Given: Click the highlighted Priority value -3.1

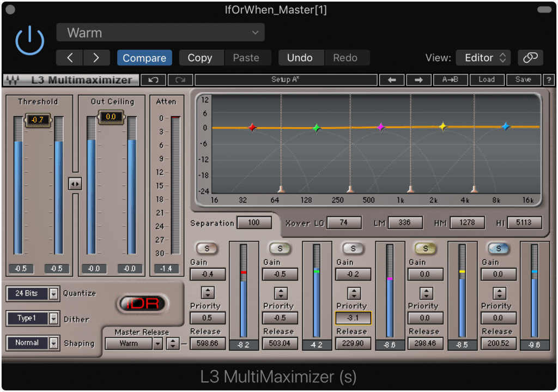Looking at the screenshot, I should pos(353,318).
